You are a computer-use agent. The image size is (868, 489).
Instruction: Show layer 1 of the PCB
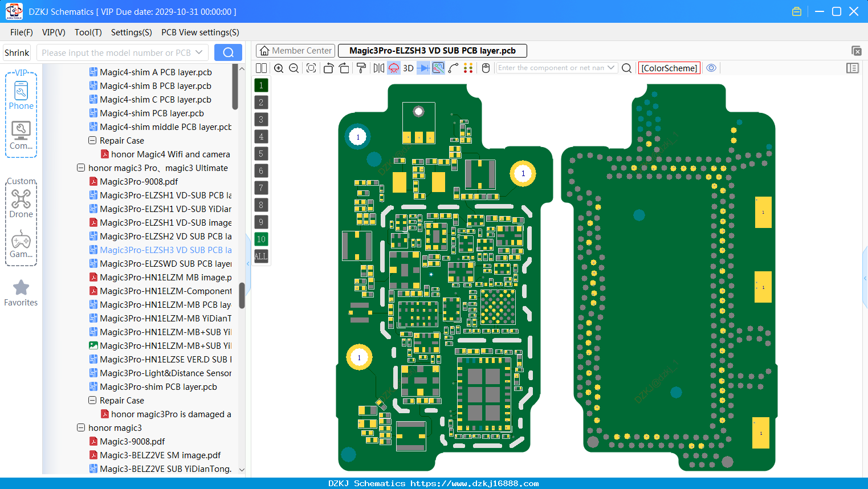point(261,85)
